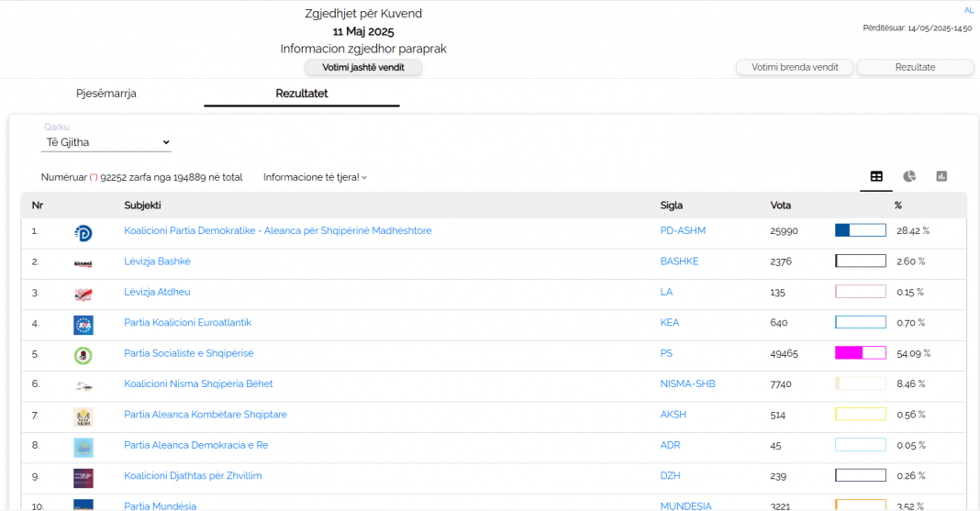Click the Koalicioni Euroatlantik logo
The height and width of the screenshot is (511, 980).
[84, 325]
